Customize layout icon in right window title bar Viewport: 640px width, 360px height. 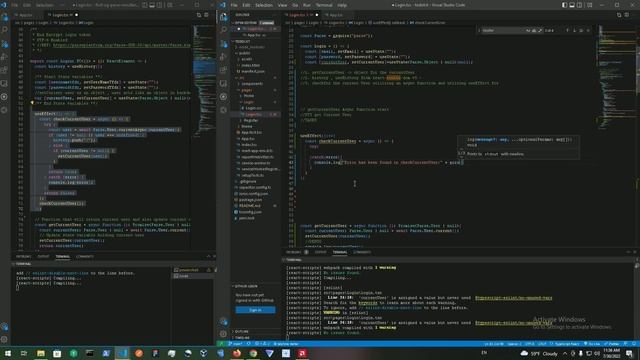coord(589,5)
